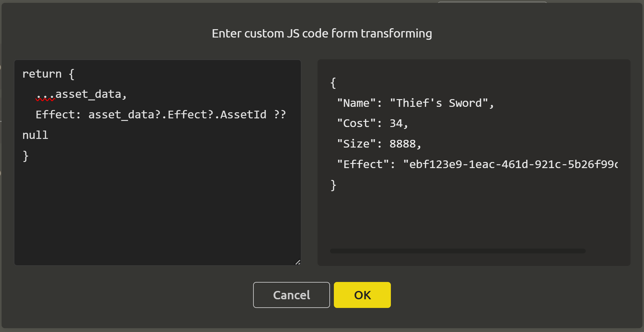Click the dialog title about custom JS code
The image size is (644, 332).
pos(322,33)
